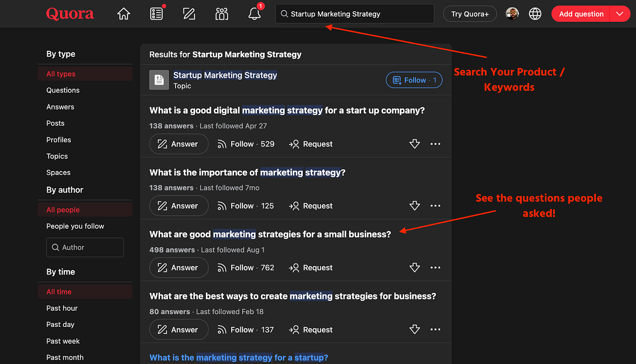Viewport: 636px width, 364px height.
Task: Expand the arrow beside Add question
Action: [620, 14]
